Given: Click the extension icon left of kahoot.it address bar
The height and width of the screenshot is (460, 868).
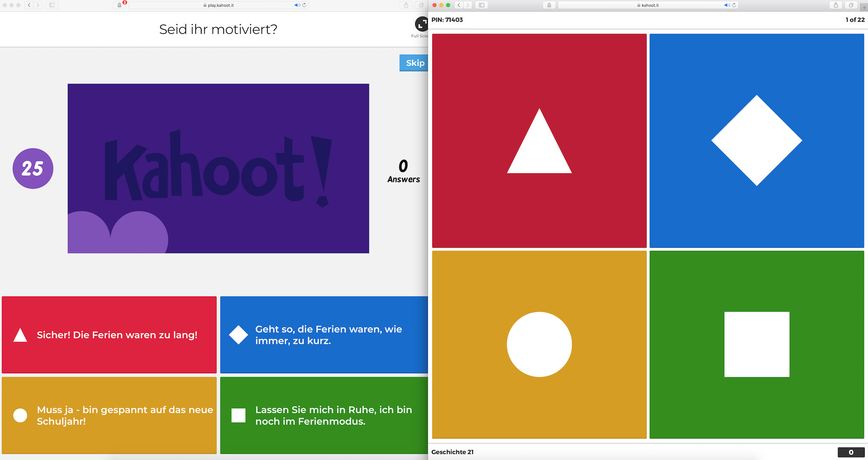Looking at the screenshot, I should click(x=549, y=5).
